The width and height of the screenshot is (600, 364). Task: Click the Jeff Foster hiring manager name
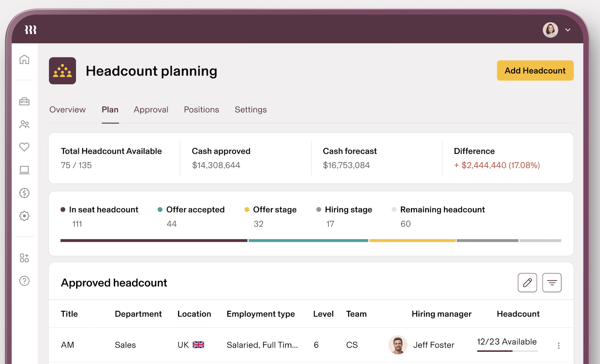434,345
